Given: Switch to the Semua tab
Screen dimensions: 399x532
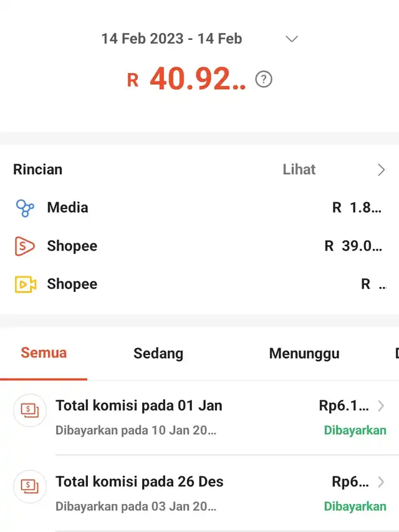Looking at the screenshot, I should (x=44, y=353).
